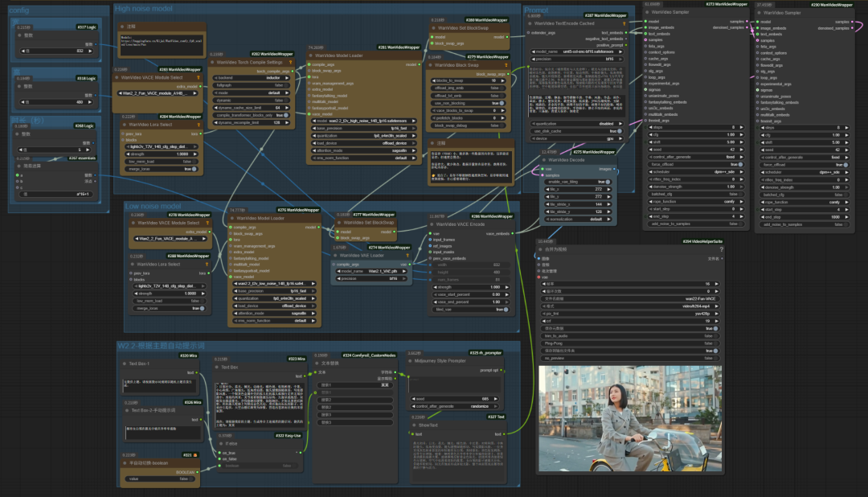Open quantization dropdown in Model Loader #281
The image size is (868, 497).
(x=363, y=136)
